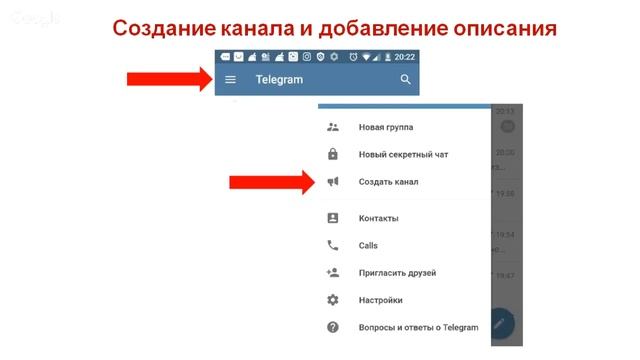Click the megaphone channel icon
This screenshot has width=640, height=360.
click(333, 181)
